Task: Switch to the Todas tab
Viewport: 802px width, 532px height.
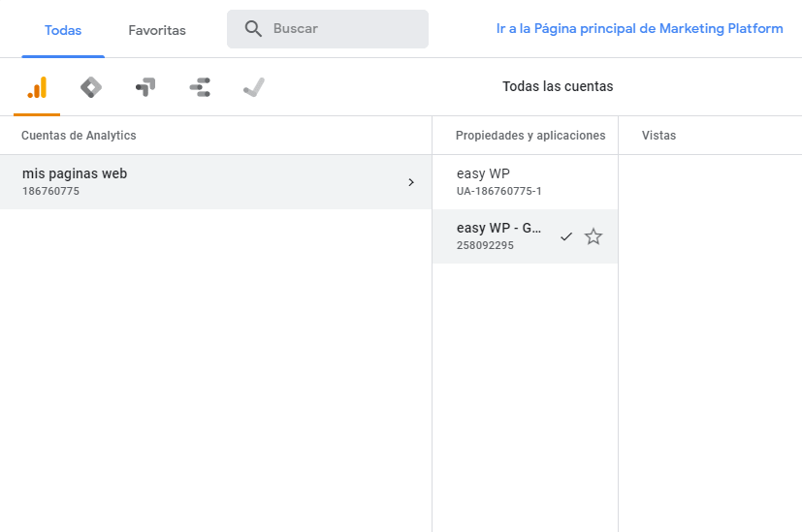Action: 63,30
